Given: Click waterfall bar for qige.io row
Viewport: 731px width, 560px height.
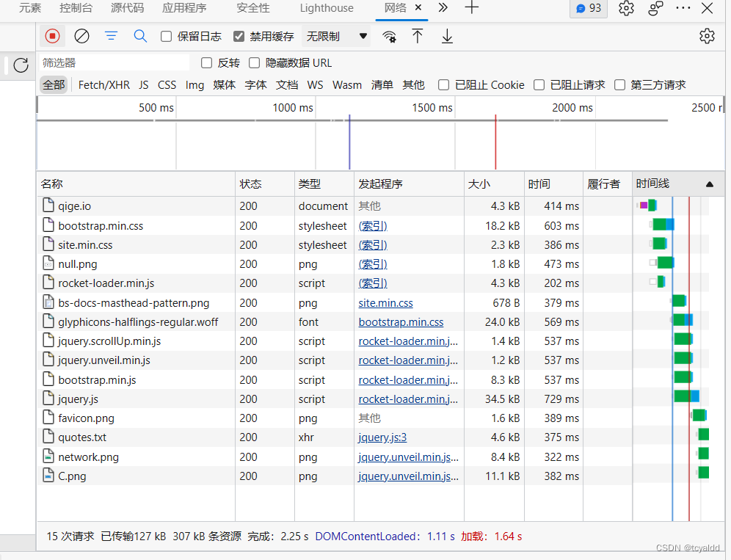Looking at the screenshot, I should coord(647,206).
